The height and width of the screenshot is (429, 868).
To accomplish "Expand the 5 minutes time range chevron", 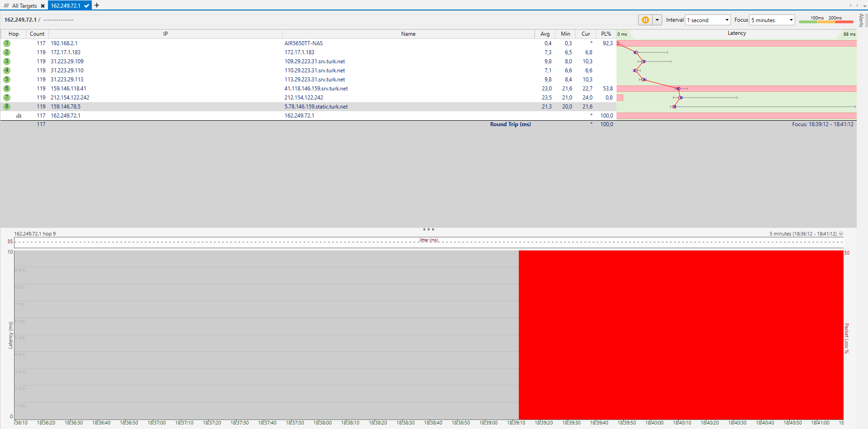I will [841, 234].
